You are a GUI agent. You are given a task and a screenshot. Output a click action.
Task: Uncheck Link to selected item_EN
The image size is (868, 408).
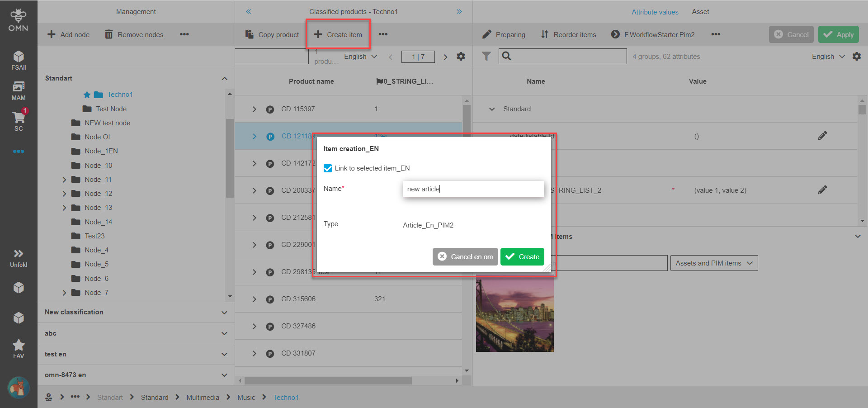(327, 168)
